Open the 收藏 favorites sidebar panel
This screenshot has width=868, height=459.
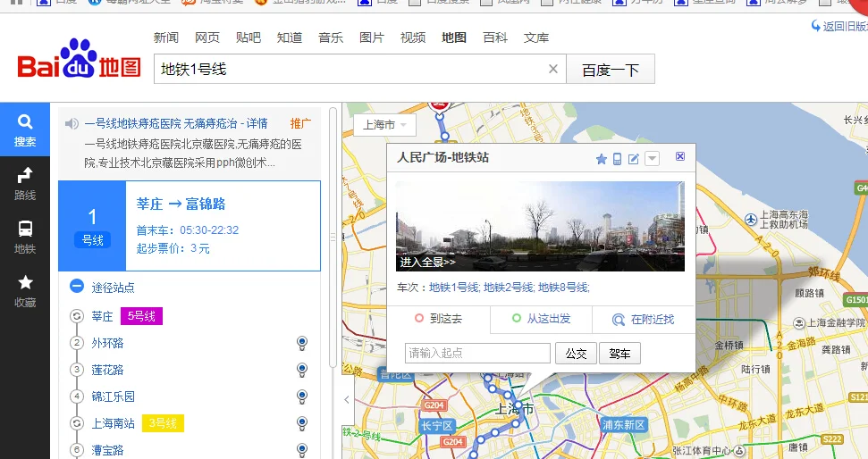25,291
